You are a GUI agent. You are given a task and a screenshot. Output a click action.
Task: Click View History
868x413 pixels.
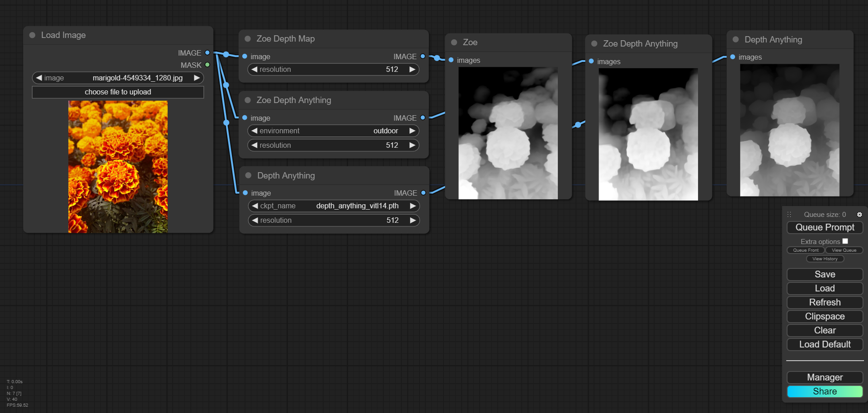click(825, 259)
